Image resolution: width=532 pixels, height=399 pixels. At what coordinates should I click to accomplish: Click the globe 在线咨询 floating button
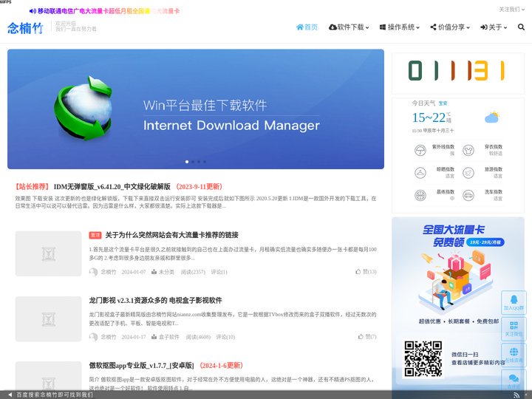(x=514, y=355)
